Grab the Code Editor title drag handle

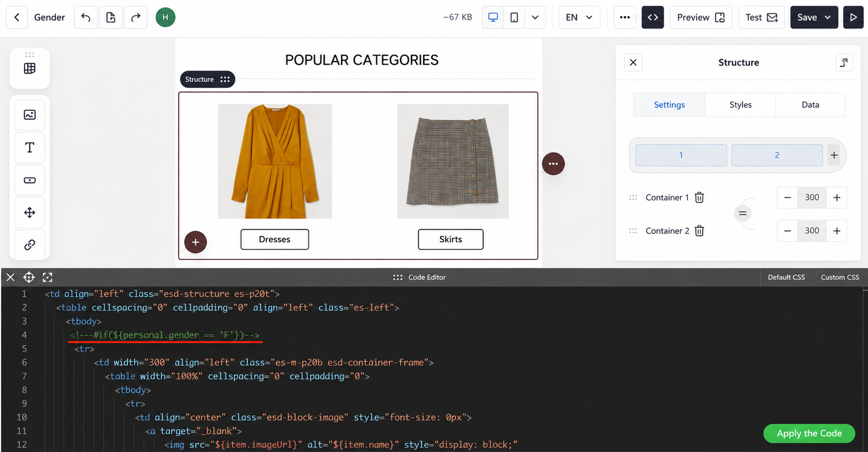[x=398, y=277]
